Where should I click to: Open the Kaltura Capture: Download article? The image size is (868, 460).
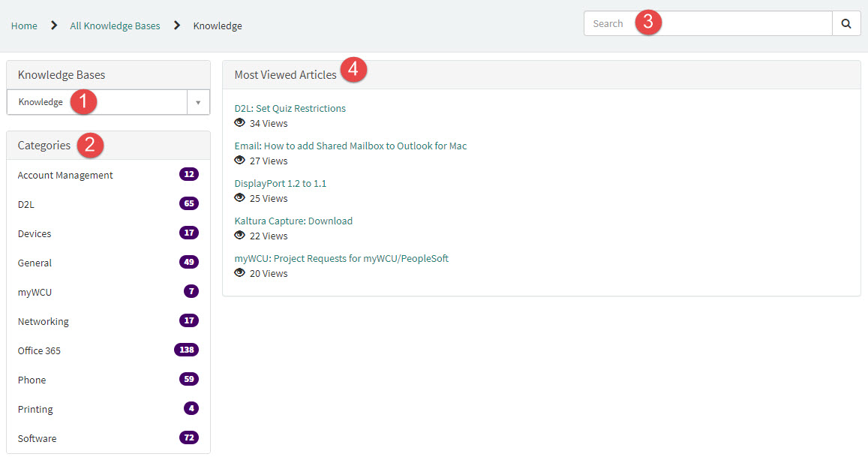tap(293, 221)
